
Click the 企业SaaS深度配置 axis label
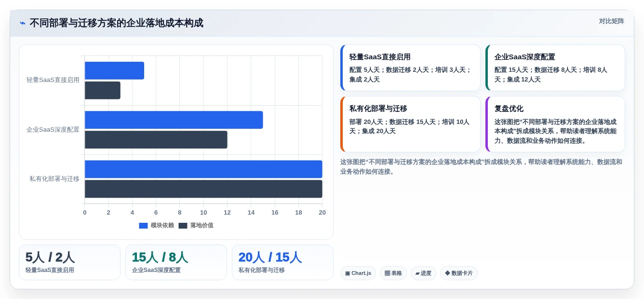click(x=53, y=130)
